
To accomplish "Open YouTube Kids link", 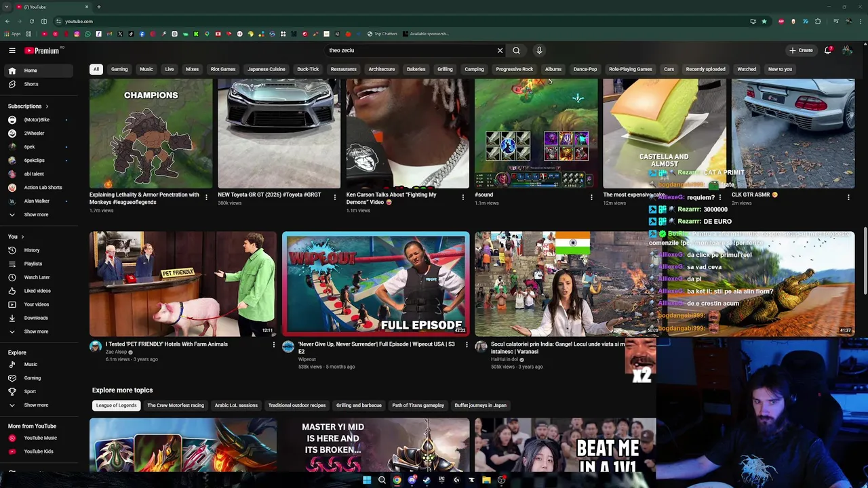I will pos(38,451).
